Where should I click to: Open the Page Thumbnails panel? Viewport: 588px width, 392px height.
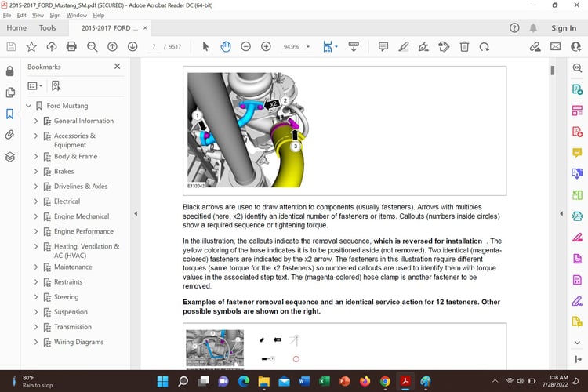pos(10,93)
